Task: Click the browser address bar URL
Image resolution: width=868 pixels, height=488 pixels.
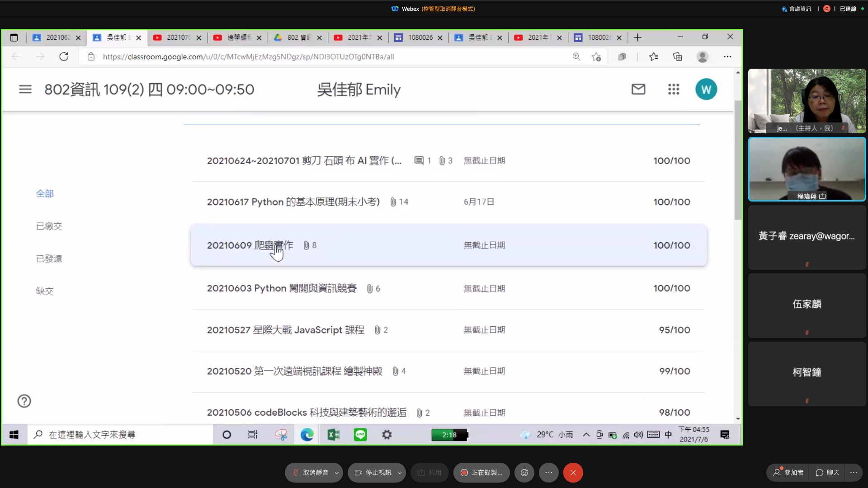Action: click(248, 57)
